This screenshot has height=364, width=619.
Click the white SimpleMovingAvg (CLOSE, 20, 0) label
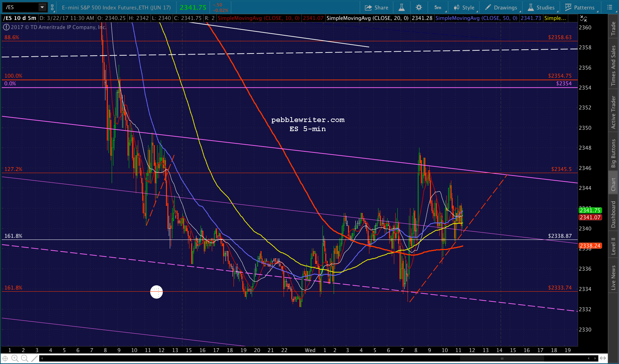367,18
